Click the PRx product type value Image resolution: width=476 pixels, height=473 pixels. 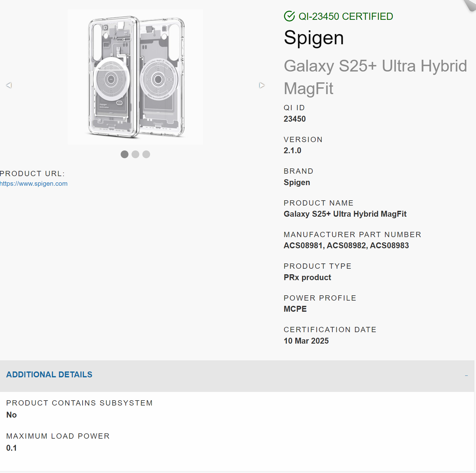[307, 277]
